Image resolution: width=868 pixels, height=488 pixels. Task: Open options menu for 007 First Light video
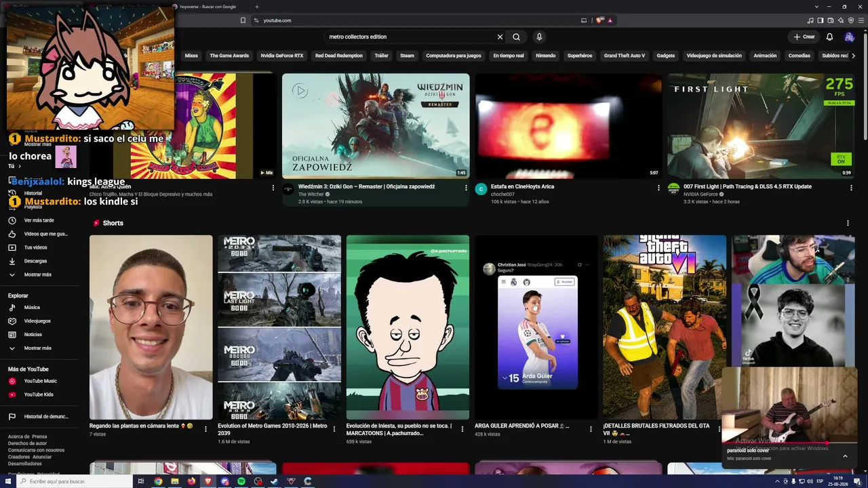(x=851, y=188)
